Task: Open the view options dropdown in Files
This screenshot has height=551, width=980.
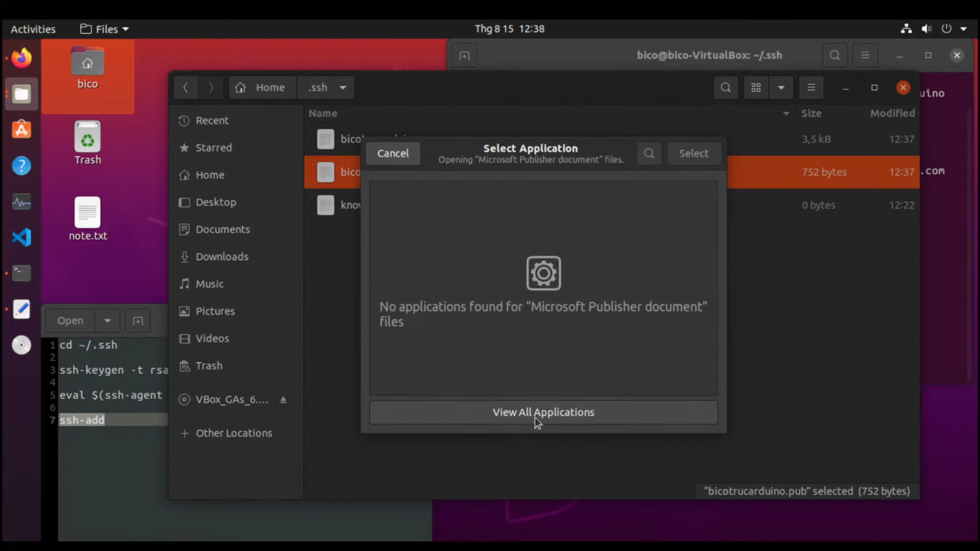Action: (781, 87)
